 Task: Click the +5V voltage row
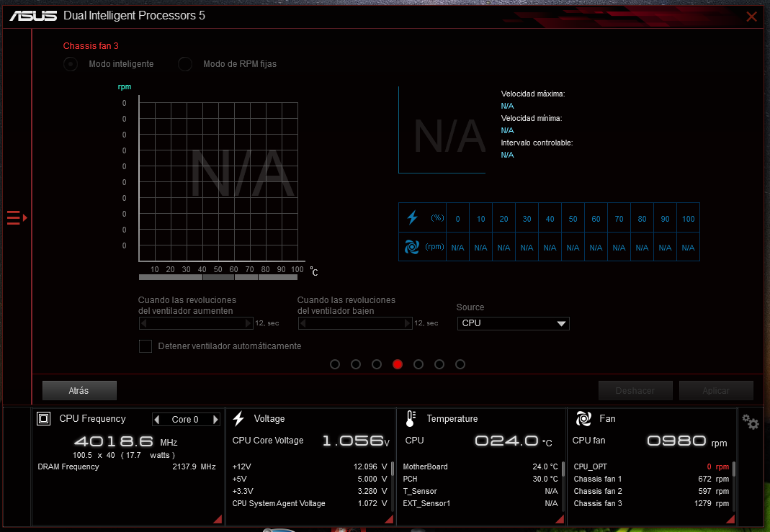point(310,479)
